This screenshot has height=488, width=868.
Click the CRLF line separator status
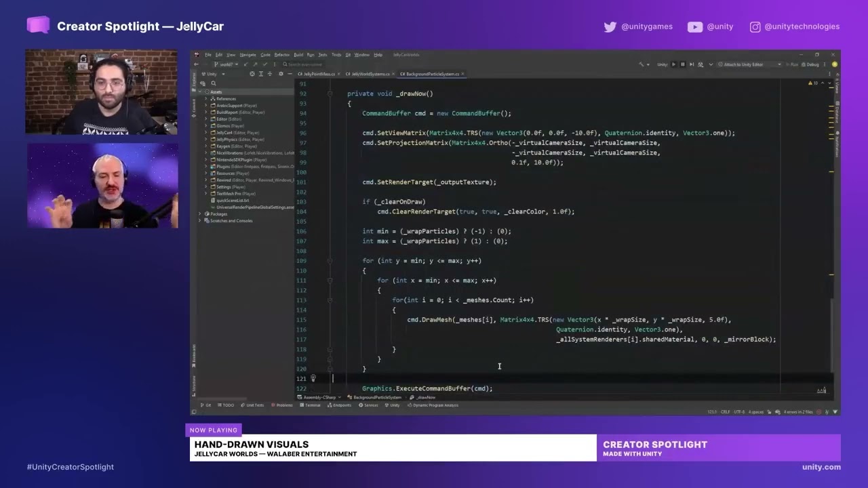tap(725, 411)
